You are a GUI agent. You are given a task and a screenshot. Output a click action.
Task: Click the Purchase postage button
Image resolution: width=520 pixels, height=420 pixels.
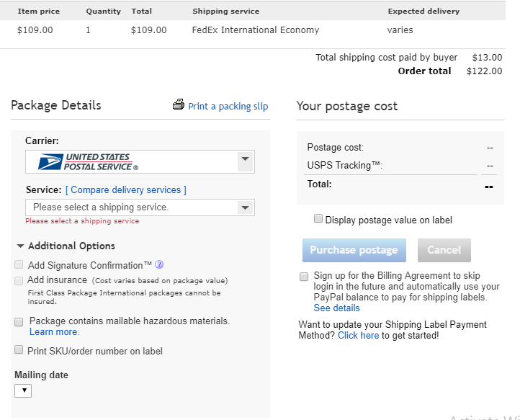click(354, 250)
